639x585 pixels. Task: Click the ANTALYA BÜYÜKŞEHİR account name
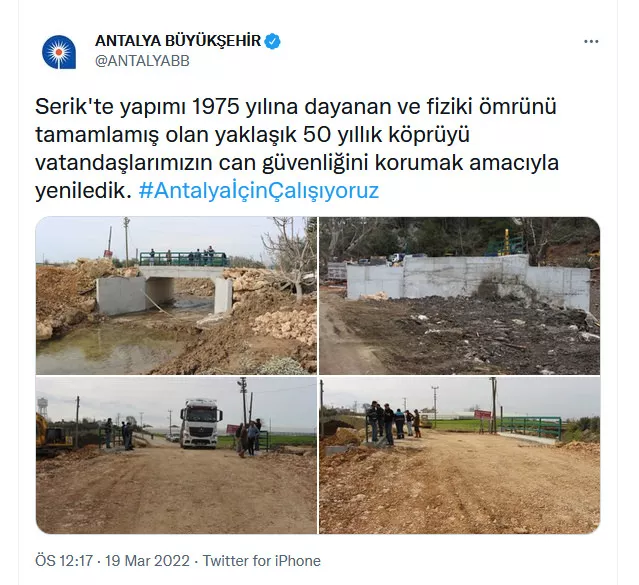point(178,41)
